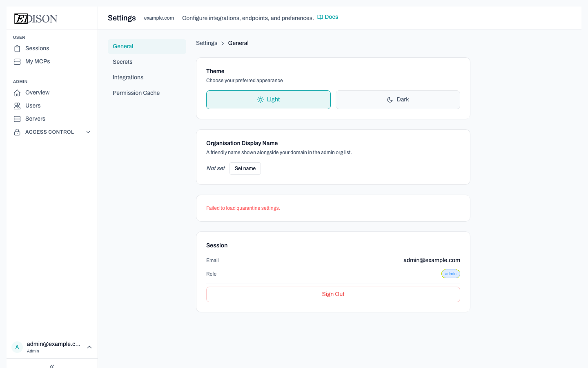Collapse the admin account menu

tap(89, 347)
